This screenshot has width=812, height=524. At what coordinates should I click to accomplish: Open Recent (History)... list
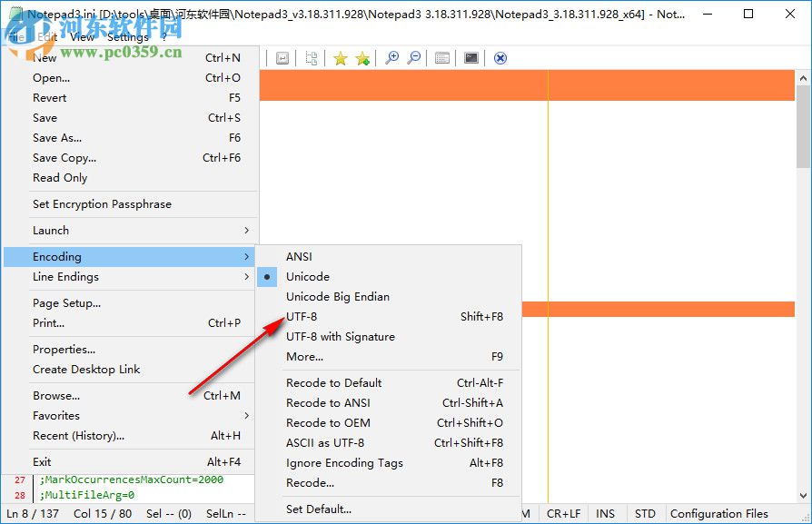pos(129,436)
